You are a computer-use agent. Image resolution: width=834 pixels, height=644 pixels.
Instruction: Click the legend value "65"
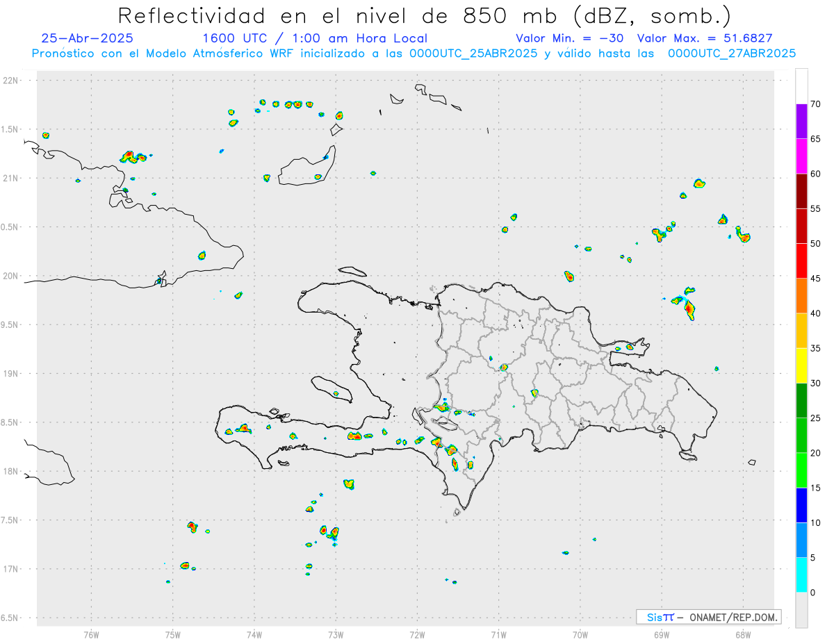coord(815,139)
